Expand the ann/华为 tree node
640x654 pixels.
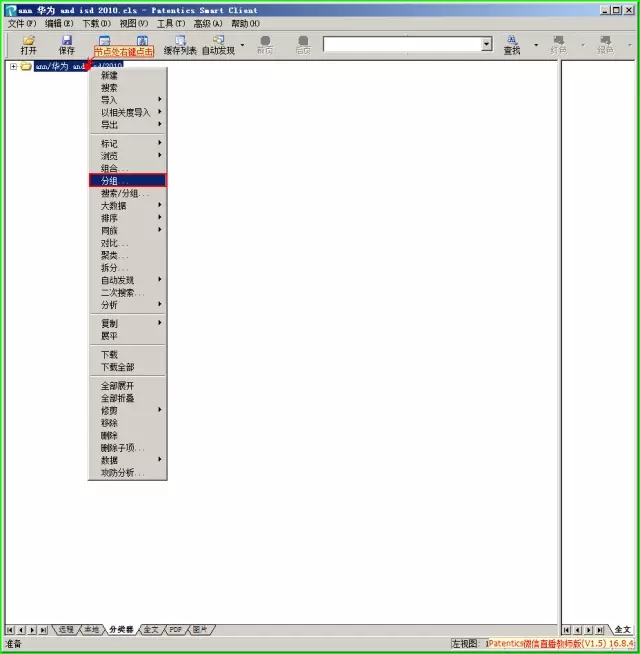point(13,67)
